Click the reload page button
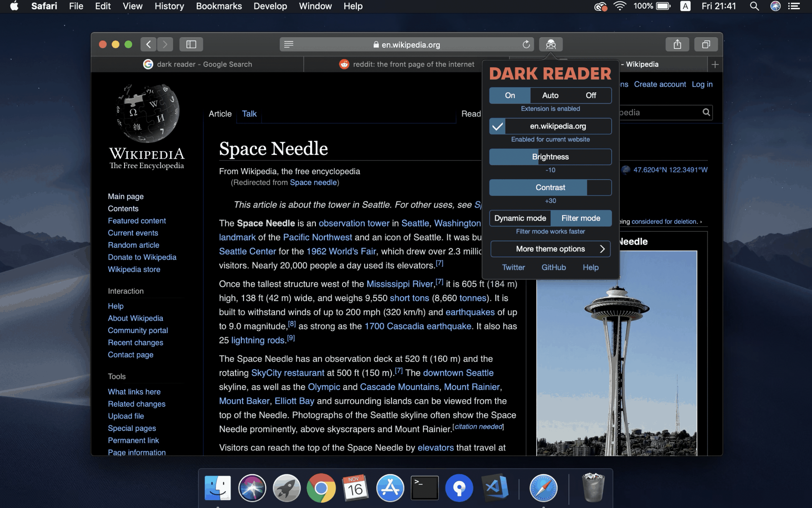Screen dimensions: 812x508 526,45
